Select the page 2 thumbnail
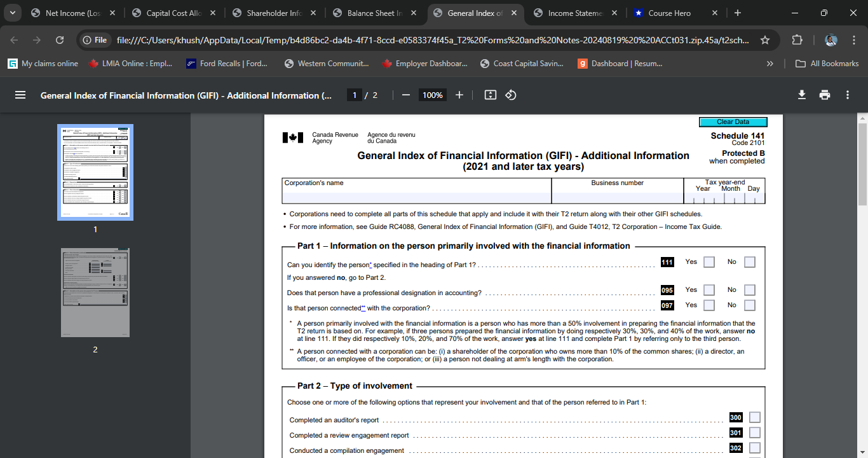Screen dimensions: 868x458 pyautogui.click(x=95, y=293)
